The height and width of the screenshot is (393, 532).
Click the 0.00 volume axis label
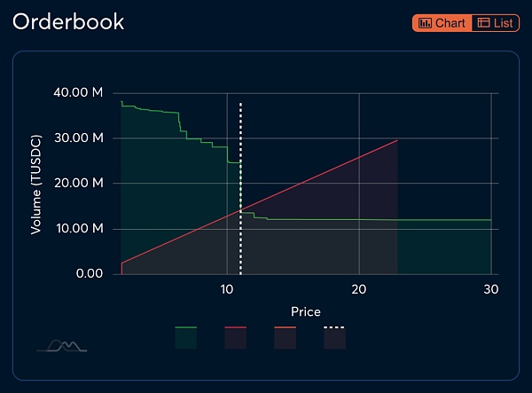(89, 274)
